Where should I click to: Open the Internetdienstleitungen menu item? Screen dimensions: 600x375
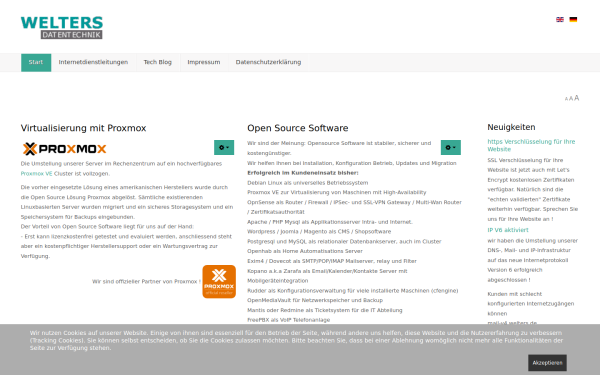click(93, 62)
